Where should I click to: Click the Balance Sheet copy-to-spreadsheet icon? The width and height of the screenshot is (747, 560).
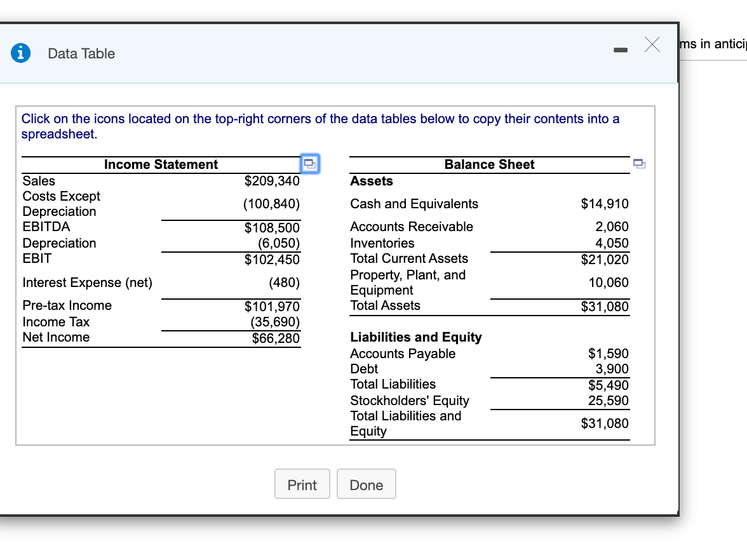tap(638, 164)
